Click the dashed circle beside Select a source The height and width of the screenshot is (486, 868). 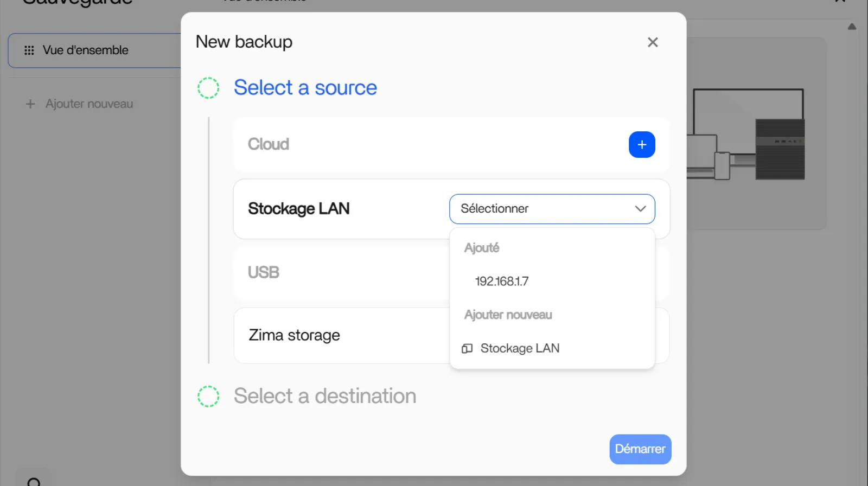click(x=208, y=88)
